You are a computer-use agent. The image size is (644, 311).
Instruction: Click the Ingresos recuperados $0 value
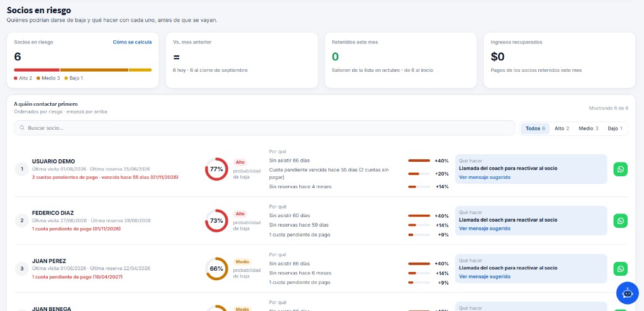pyautogui.click(x=497, y=57)
